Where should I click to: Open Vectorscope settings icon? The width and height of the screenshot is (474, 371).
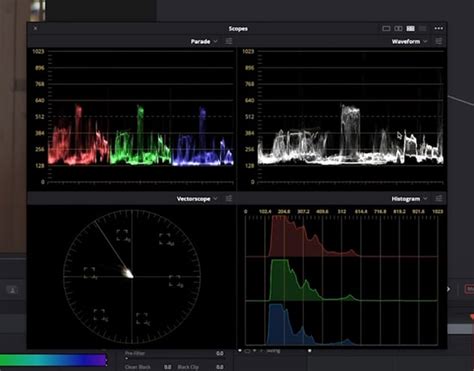tap(229, 199)
